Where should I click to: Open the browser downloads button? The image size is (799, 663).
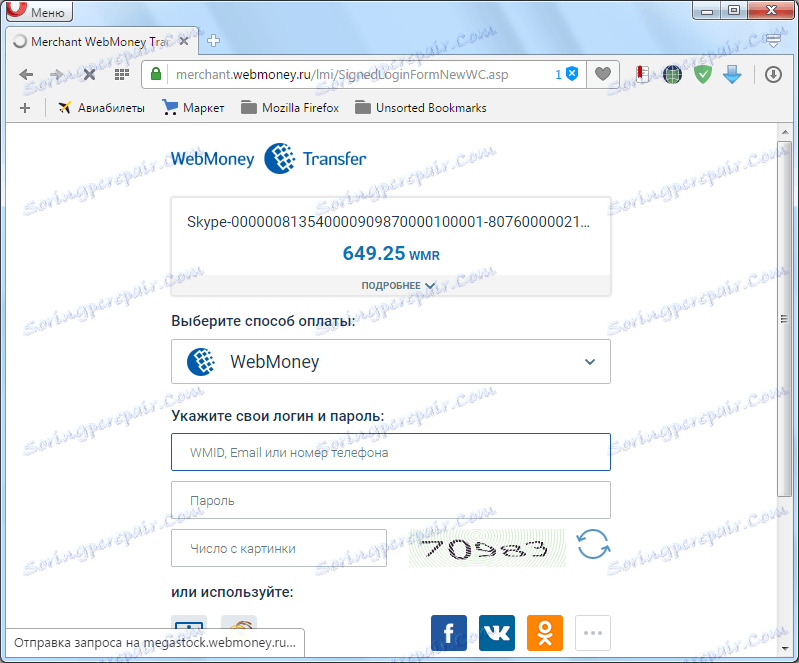click(773, 75)
